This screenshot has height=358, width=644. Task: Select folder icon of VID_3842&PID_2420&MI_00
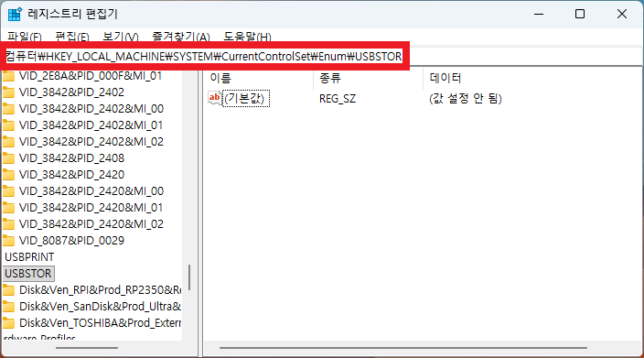[8, 190]
